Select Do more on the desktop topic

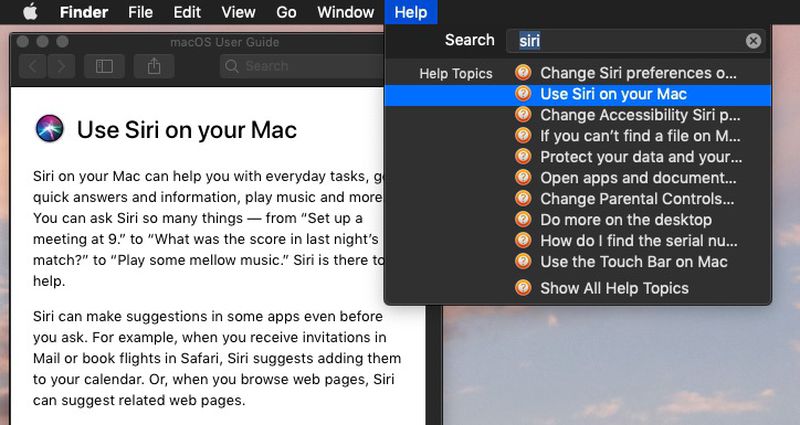tap(578, 219)
